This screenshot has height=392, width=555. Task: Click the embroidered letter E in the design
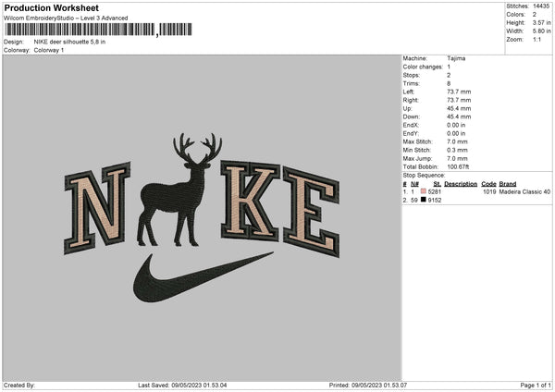tap(311, 212)
